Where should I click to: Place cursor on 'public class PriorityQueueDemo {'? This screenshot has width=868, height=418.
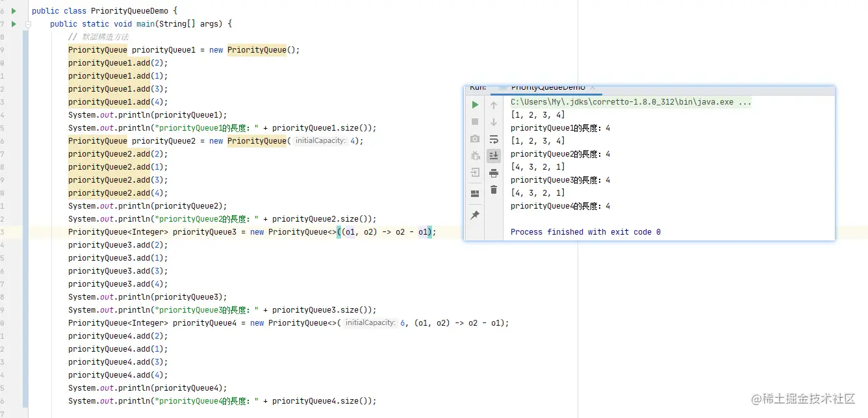(x=105, y=11)
